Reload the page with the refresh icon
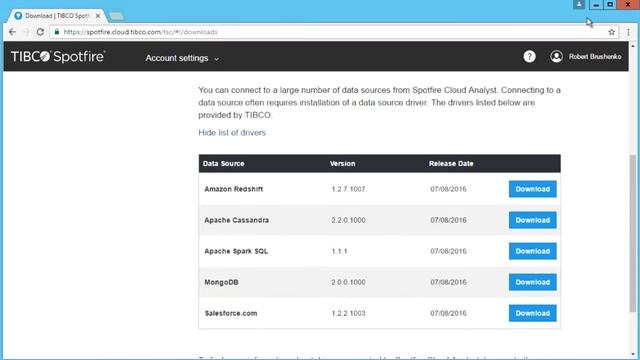The image size is (640, 360). click(40, 32)
